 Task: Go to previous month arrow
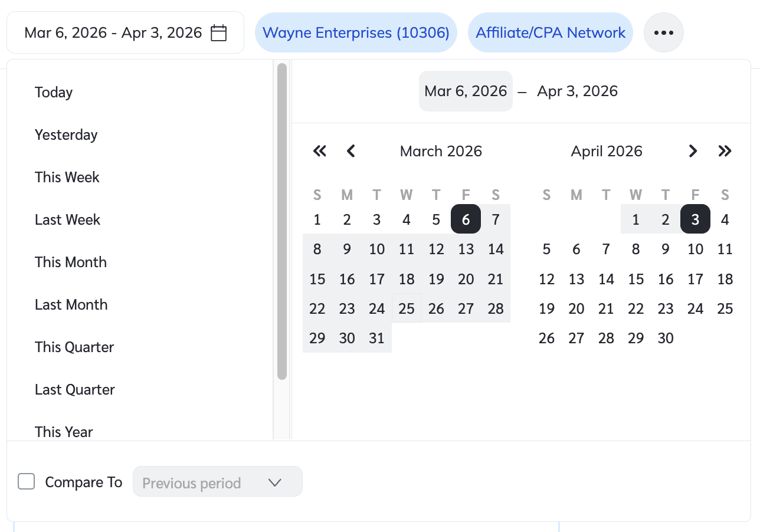351,151
